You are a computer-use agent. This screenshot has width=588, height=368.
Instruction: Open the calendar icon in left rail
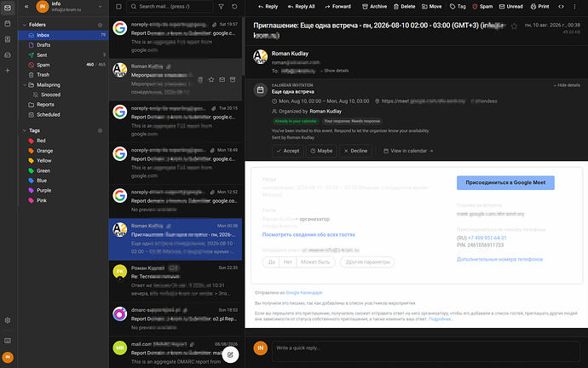pyautogui.click(x=8, y=24)
